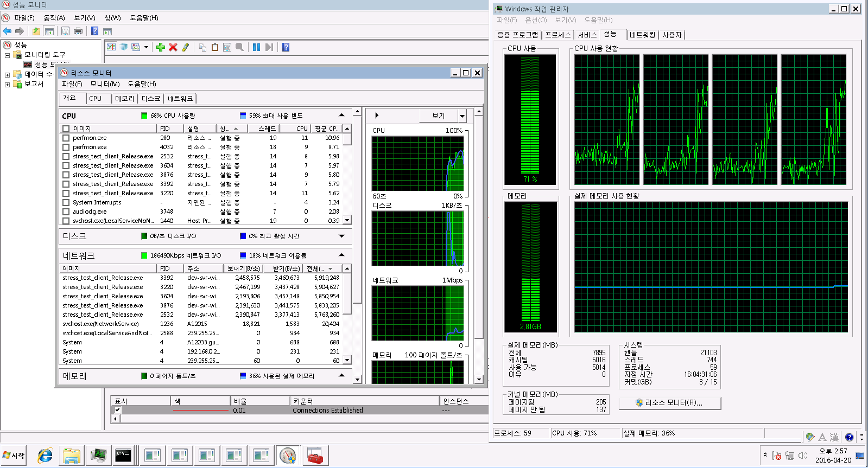Screen dimensions: 868x468
Task: Click the Copy properties icon
Action: [202, 47]
